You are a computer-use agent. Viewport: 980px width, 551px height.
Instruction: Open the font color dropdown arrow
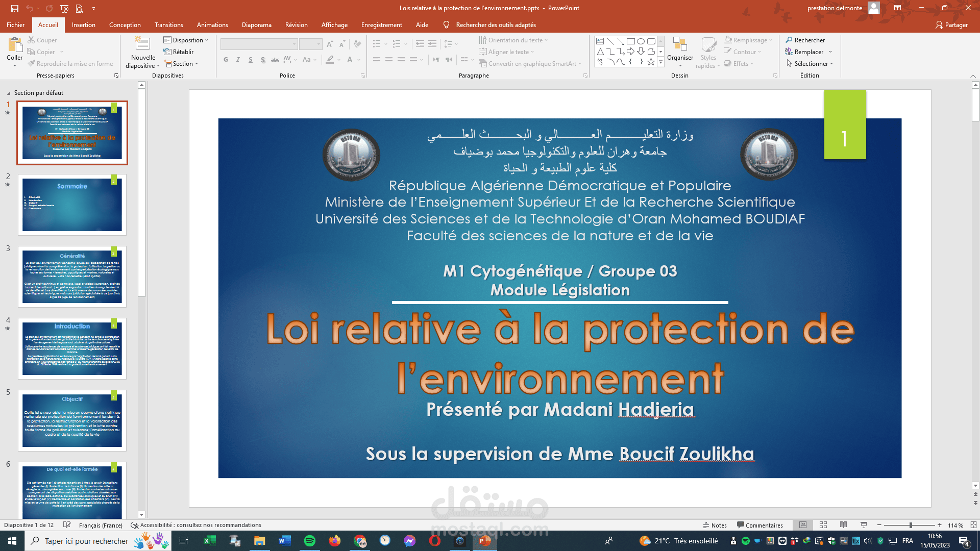(360, 60)
